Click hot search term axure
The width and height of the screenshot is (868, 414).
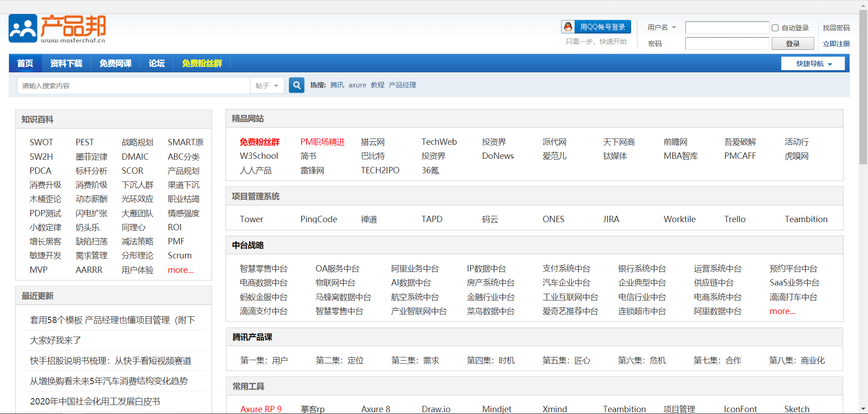click(357, 85)
